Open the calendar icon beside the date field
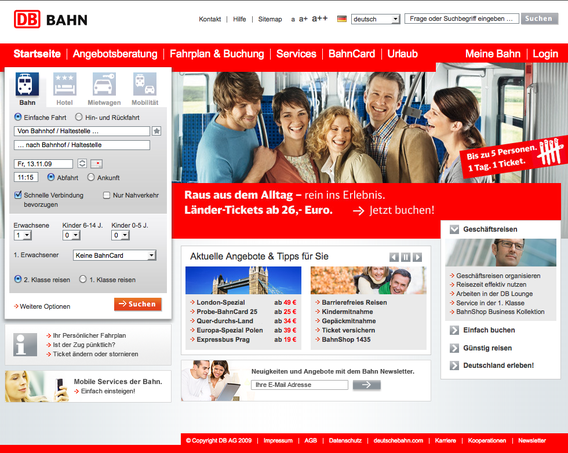 96,164
